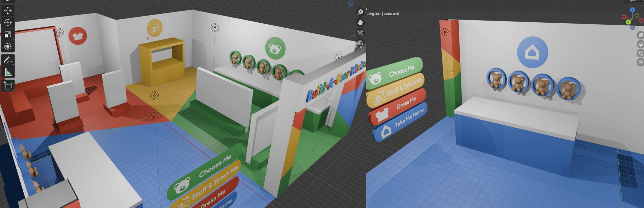This screenshot has height=208, width=644.
Task: Click the negative Z axis circle on gizmo
Action: pos(633,28)
